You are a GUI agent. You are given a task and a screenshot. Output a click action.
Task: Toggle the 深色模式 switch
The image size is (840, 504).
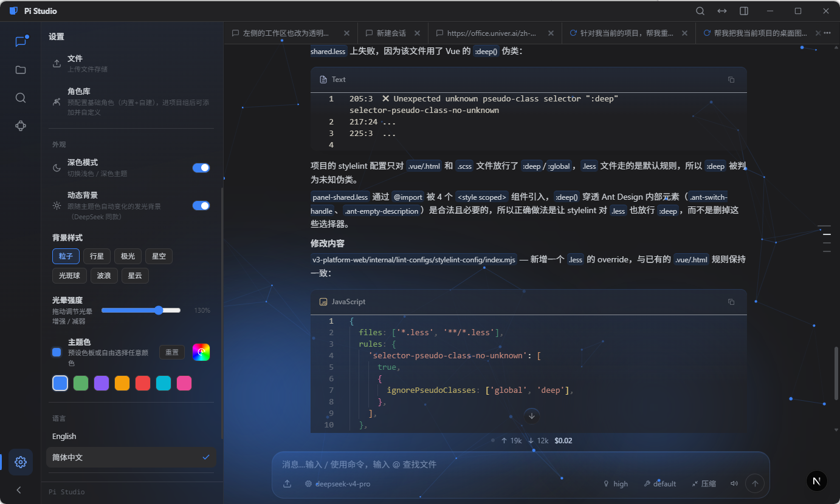(201, 168)
